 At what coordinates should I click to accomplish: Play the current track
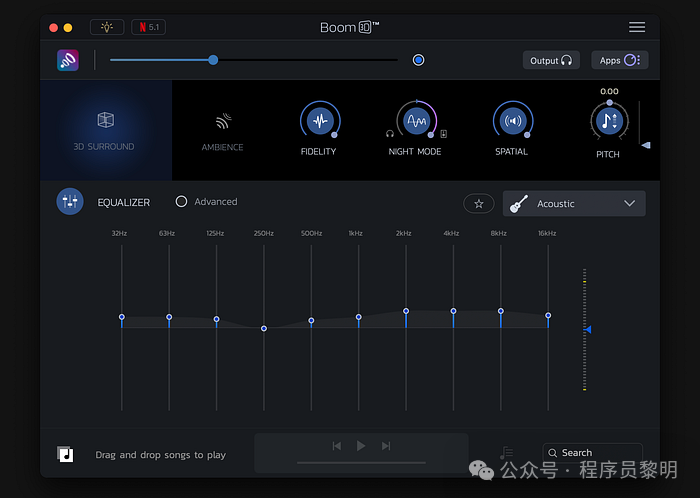pyautogui.click(x=361, y=446)
